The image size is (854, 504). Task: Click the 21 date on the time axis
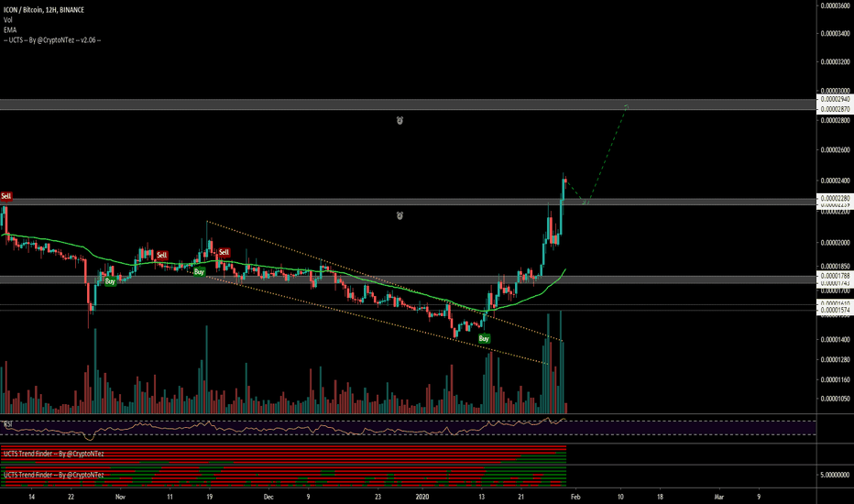521,497
